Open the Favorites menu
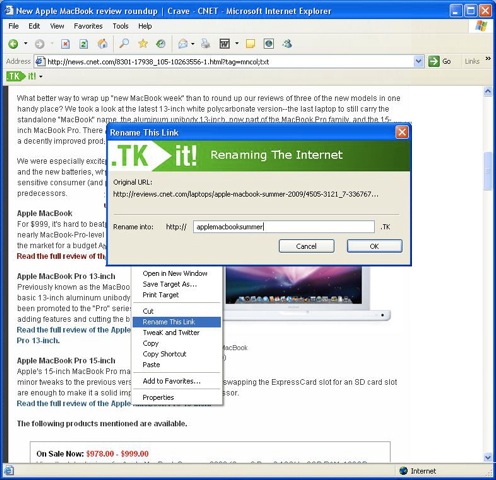This screenshot has width=496, height=480. tap(88, 26)
